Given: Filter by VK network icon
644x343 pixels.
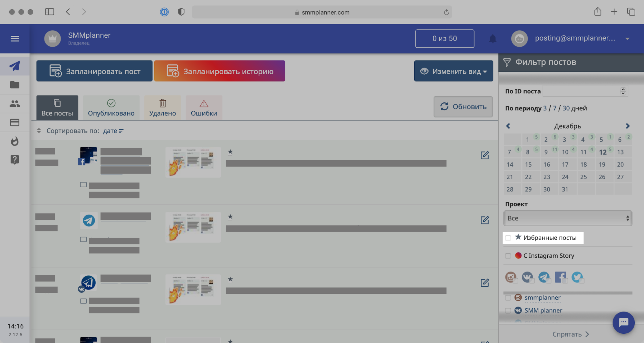Looking at the screenshot, I should tap(527, 277).
